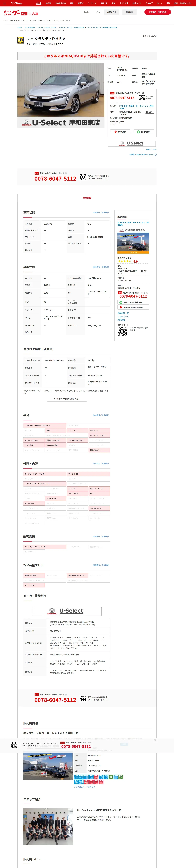Click the MAPを開く button
196x868 pixels.
tap(120, 132)
